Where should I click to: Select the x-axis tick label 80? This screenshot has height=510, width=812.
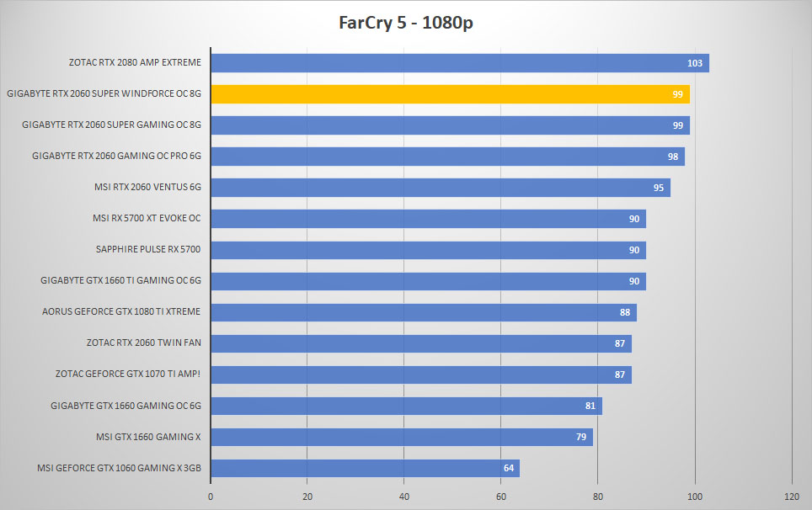pos(597,497)
